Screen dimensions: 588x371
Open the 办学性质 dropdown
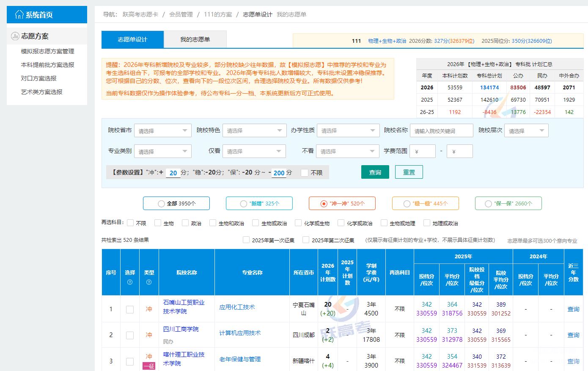point(348,130)
